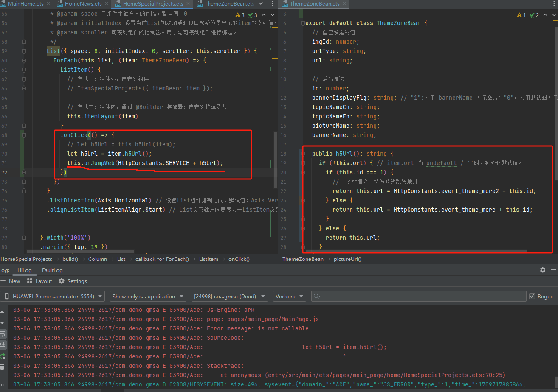Image resolution: width=558 pixels, height=392 pixels.
Task: Click ThemeZoneBean breadcrumb in right pane
Action: [x=303, y=259]
